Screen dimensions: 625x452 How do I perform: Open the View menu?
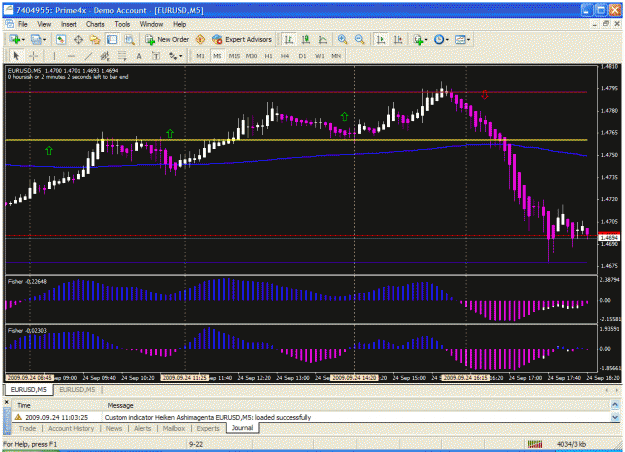[44, 24]
